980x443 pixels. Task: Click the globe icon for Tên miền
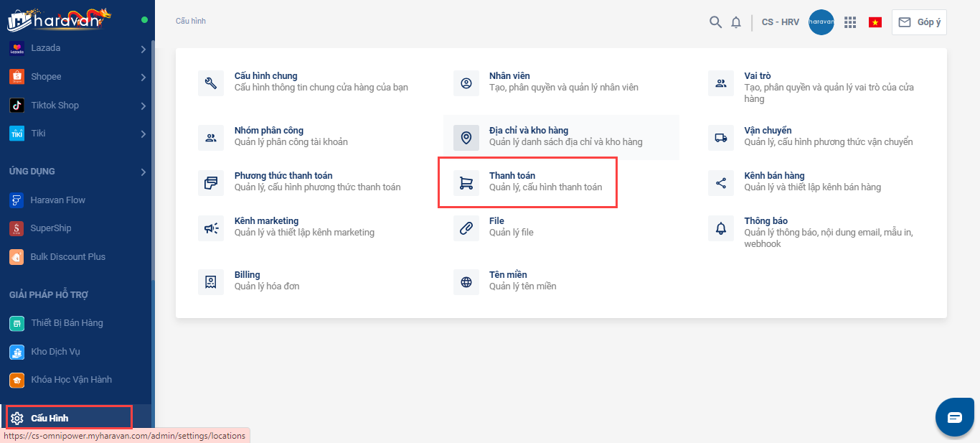466,282
